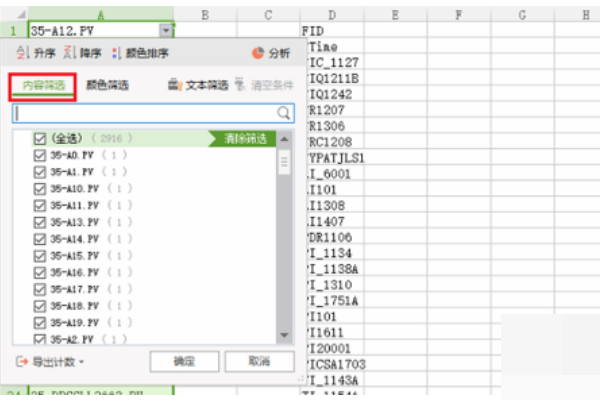The width and height of the screenshot is (600, 400).
Task: Click cell containing I_1310
Action: 335,285
